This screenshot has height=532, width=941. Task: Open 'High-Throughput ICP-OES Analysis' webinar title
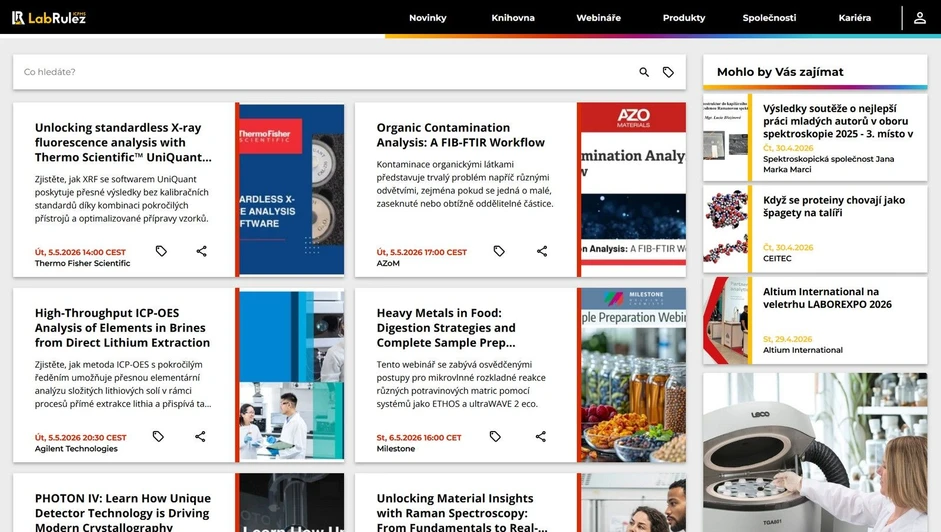coord(122,328)
